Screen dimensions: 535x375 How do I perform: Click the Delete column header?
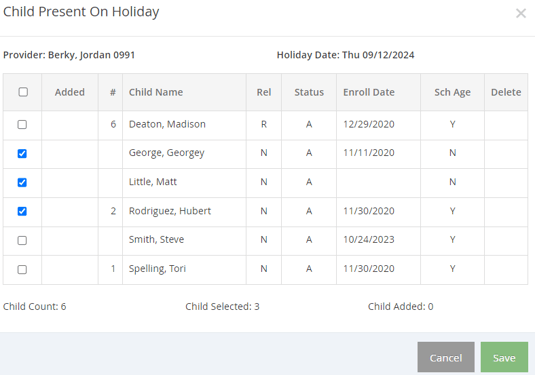point(506,92)
